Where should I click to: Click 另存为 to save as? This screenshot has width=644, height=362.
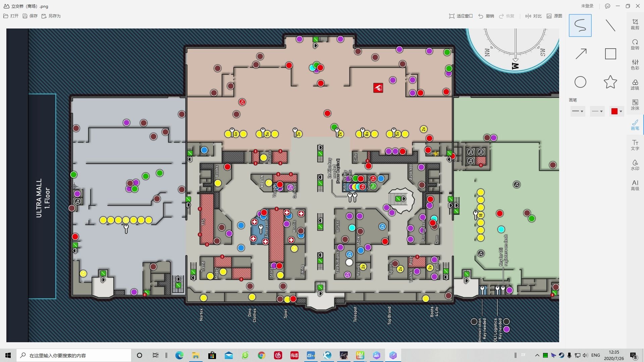pos(51,16)
